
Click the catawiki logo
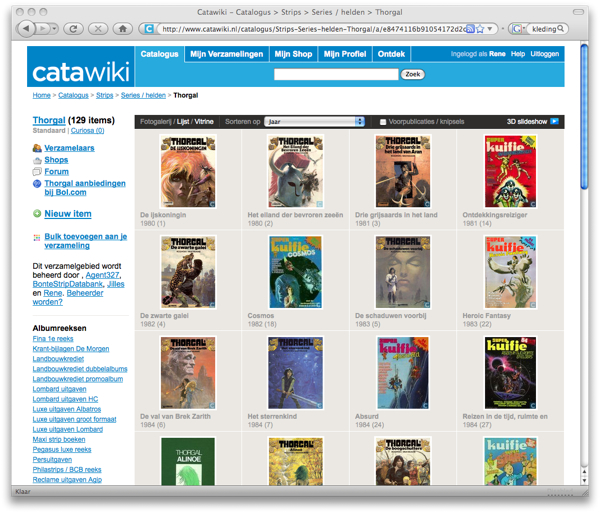(81, 72)
